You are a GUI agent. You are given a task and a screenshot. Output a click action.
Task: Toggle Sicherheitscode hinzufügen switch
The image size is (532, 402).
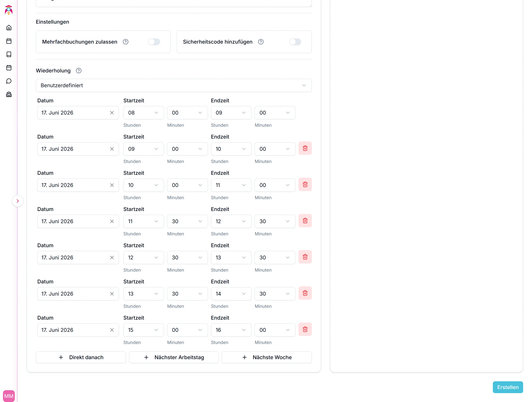[x=295, y=42]
